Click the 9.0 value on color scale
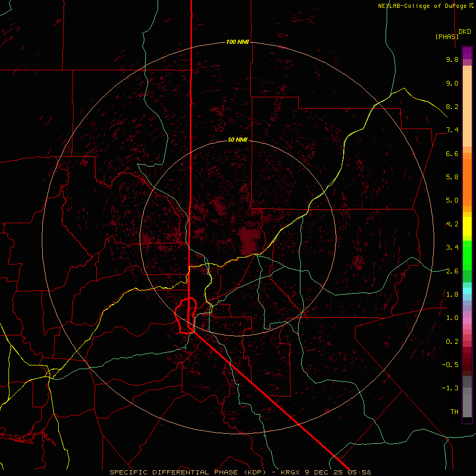This screenshot has height=476, width=476. coord(452,83)
